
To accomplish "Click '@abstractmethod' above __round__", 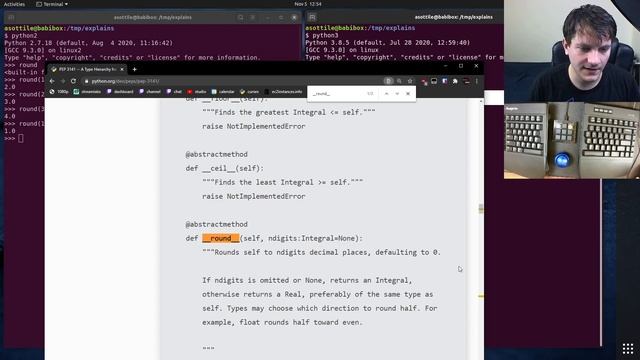I will click(216, 224).
